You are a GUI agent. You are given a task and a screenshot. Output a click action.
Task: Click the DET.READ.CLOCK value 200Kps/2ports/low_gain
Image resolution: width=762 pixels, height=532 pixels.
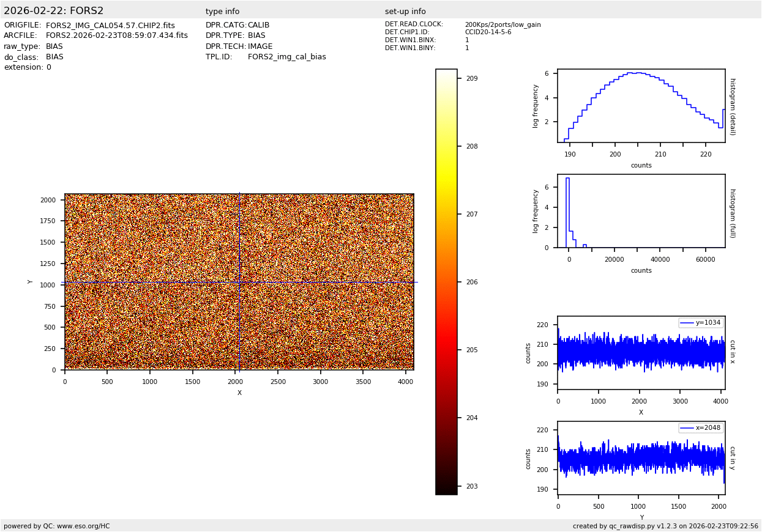[502, 25]
